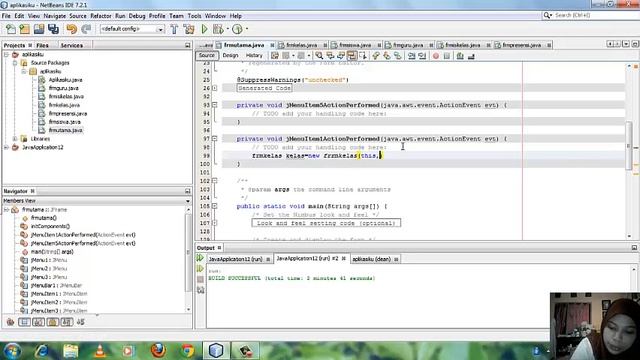Select frmpresensi.java in Projects tree

68,113
